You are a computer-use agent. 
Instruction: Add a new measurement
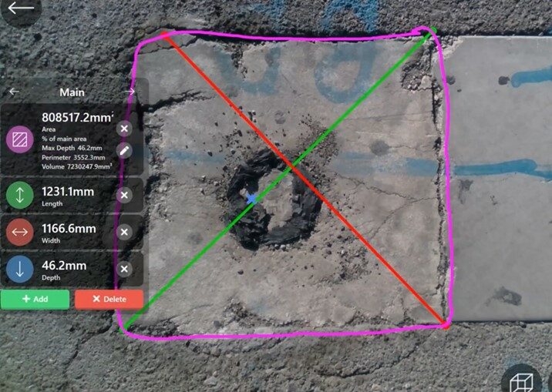pos(35,299)
